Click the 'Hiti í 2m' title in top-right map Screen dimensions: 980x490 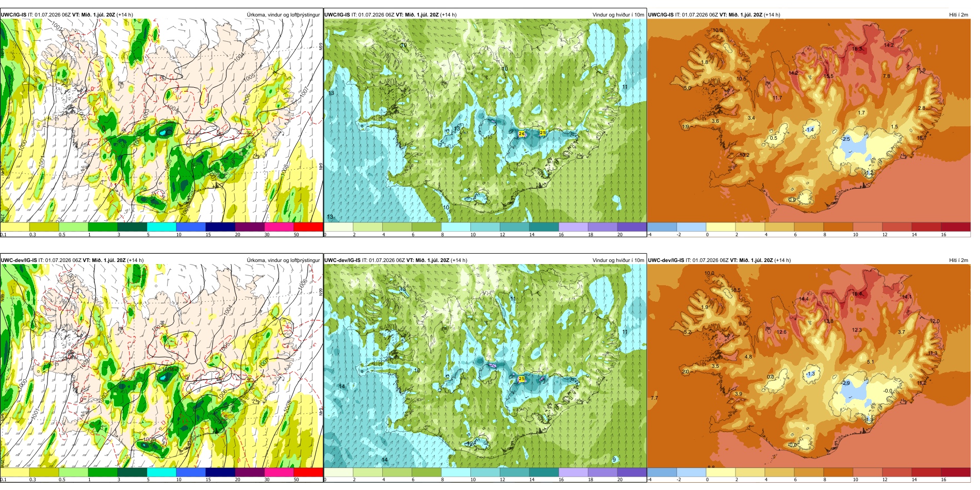coord(958,15)
